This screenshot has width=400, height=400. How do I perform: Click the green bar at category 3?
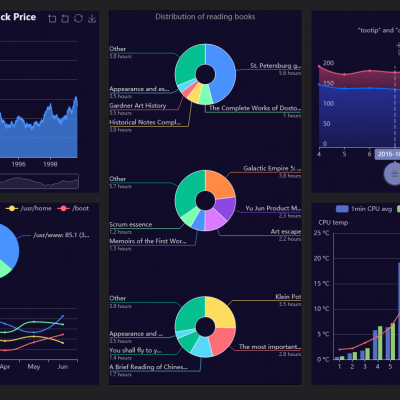[367, 354]
